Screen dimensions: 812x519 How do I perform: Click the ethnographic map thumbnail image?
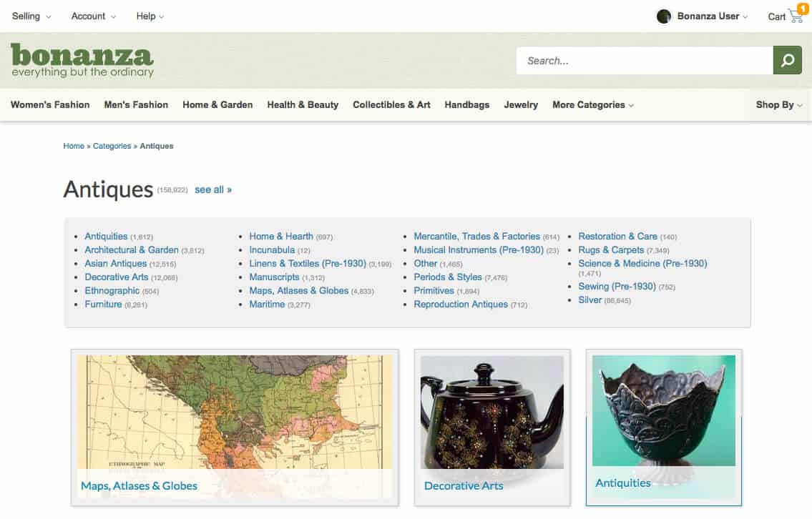pyautogui.click(x=235, y=412)
